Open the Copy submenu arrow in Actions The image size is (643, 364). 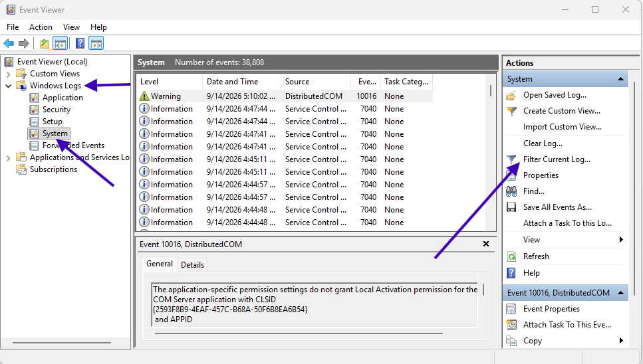pos(621,340)
